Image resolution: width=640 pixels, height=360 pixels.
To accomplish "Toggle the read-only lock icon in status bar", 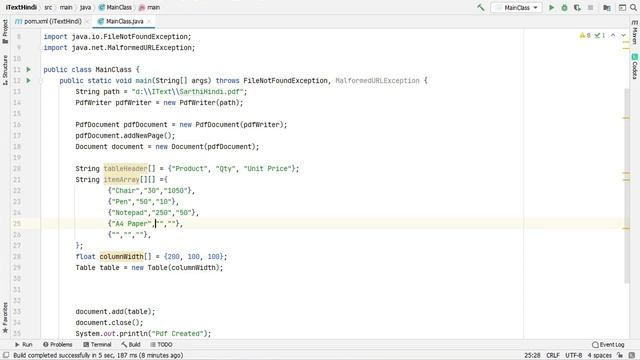I will point(620,356).
